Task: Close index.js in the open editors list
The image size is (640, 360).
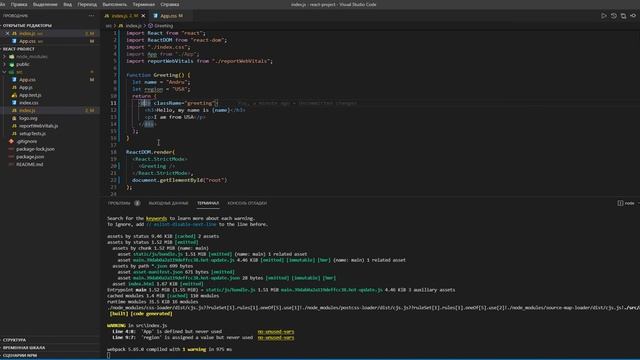Action: [7, 33]
